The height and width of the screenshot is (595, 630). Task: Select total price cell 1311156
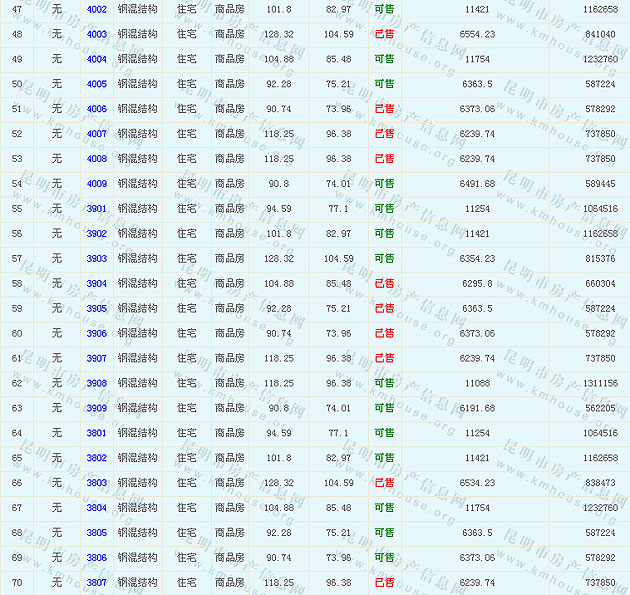[600, 383]
